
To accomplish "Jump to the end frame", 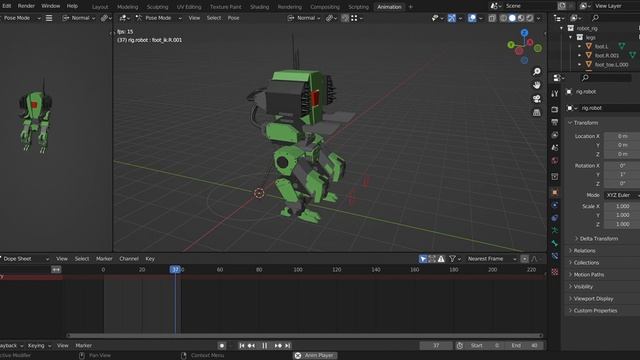I will [x=287, y=346].
